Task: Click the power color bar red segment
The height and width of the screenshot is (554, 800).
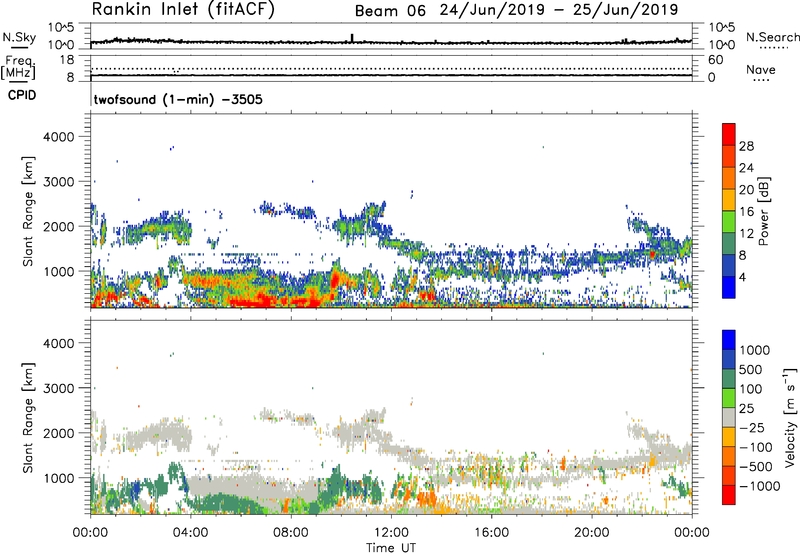Action: click(x=729, y=134)
